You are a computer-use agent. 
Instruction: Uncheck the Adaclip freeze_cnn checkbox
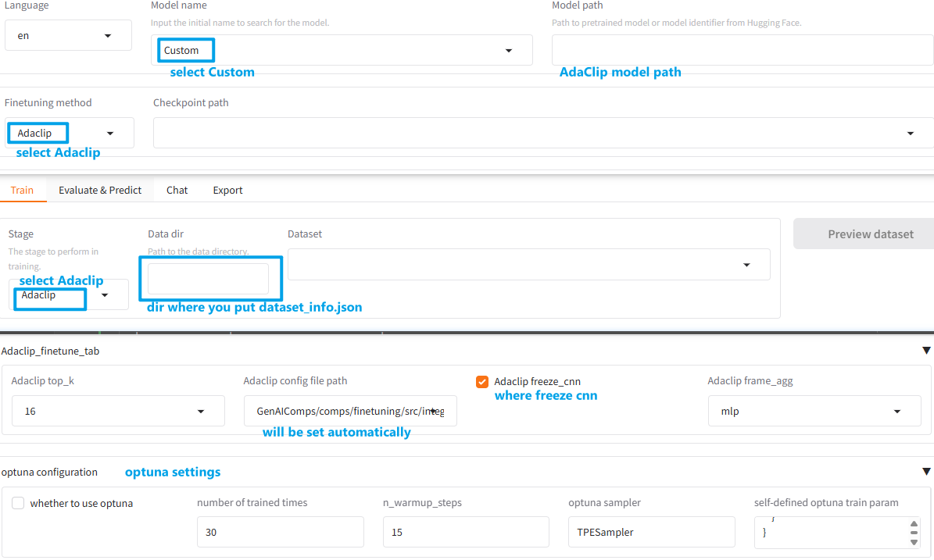[482, 382]
